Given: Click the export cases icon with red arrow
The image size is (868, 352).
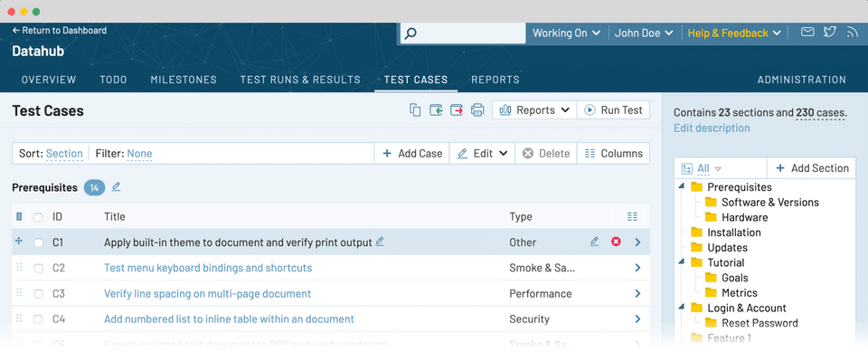Looking at the screenshot, I should [457, 110].
